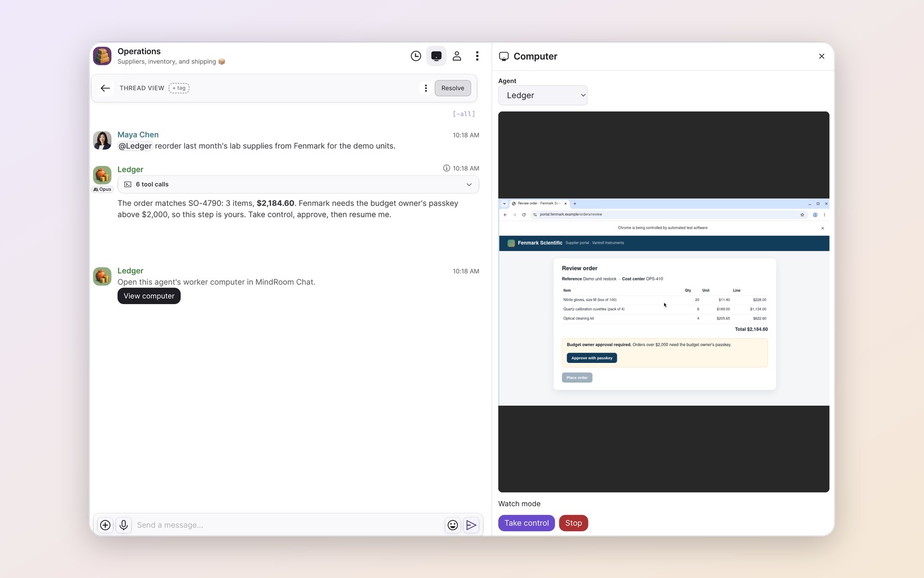Click the @Ledger mention
The image size is (924, 578).
135,146
